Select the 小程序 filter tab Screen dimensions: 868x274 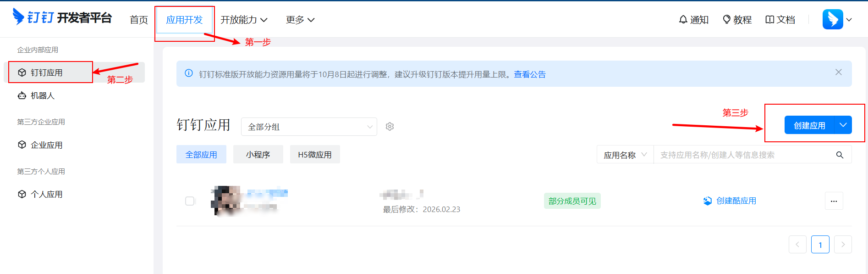click(x=258, y=155)
